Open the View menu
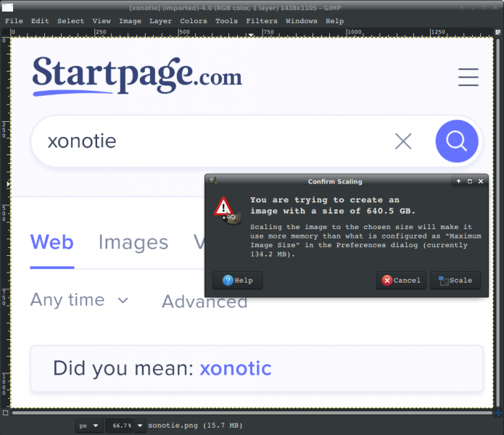This screenshot has height=435, width=504. coord(102,21)
